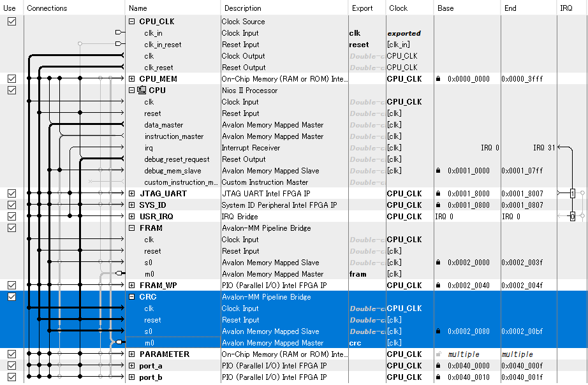Expand the CPU_MEM component

pyautogui.click(x=131, y=79)
